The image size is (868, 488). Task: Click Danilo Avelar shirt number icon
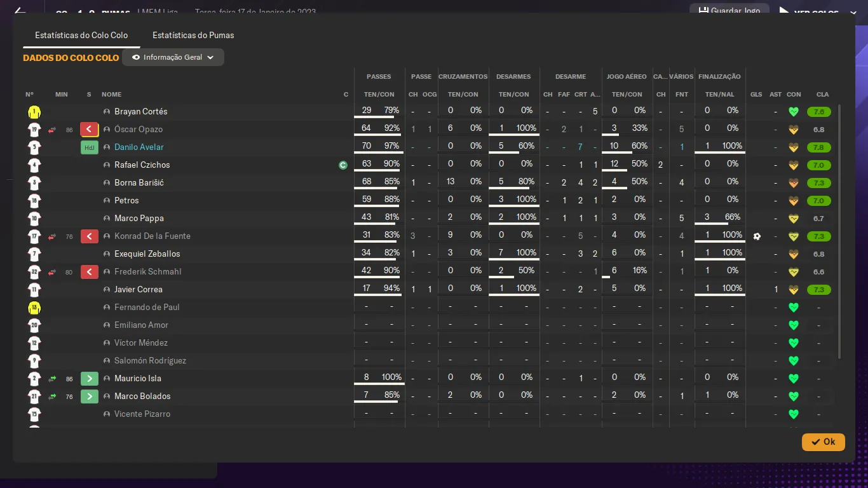click(x=34, y=147)
